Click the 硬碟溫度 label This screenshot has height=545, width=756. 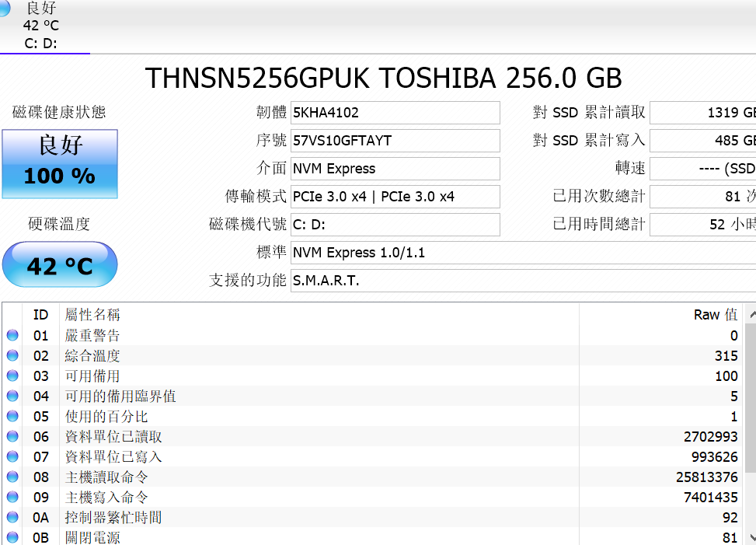pos(59,224)
